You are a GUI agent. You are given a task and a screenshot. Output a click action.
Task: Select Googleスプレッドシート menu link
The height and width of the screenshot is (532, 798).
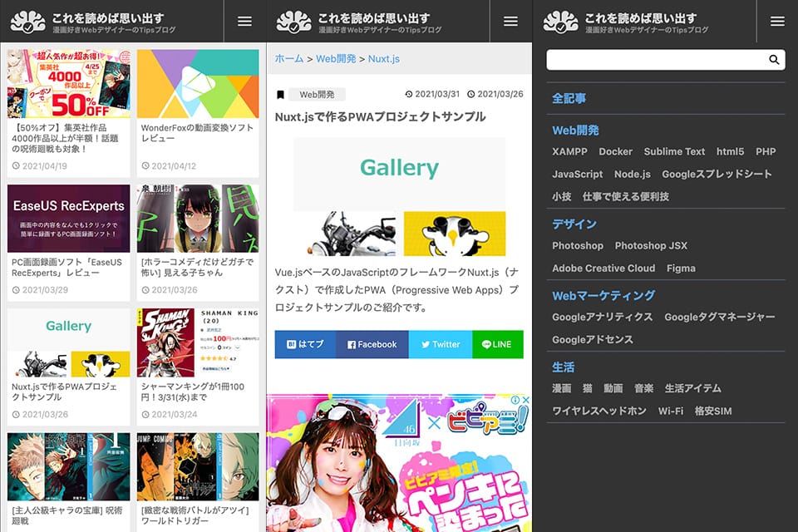[717, 174]
